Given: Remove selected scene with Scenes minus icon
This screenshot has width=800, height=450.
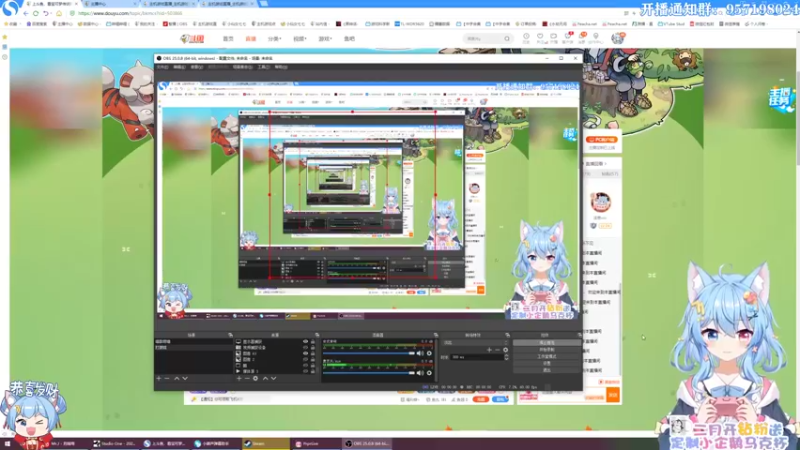Looking at the screenshot, I should (x=167, y=379).
